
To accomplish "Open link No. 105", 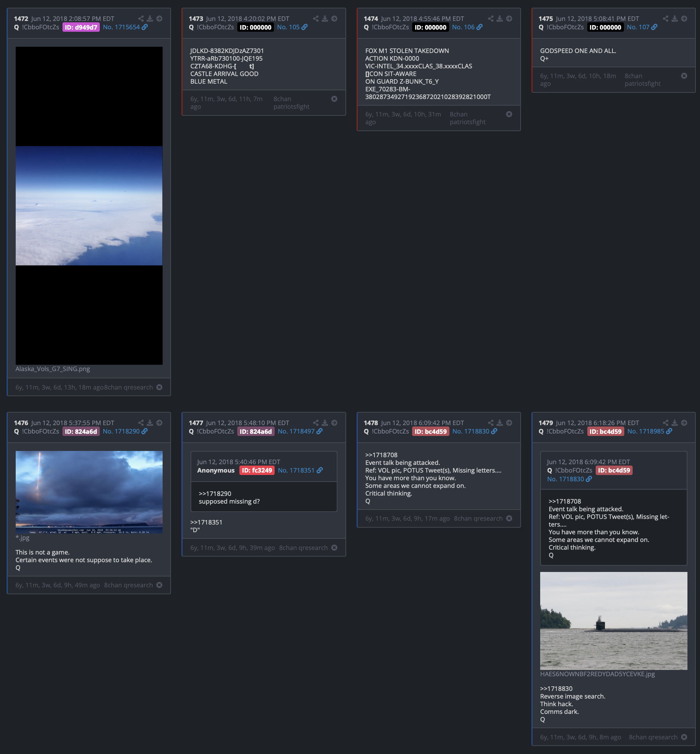I will pos(292,27).
